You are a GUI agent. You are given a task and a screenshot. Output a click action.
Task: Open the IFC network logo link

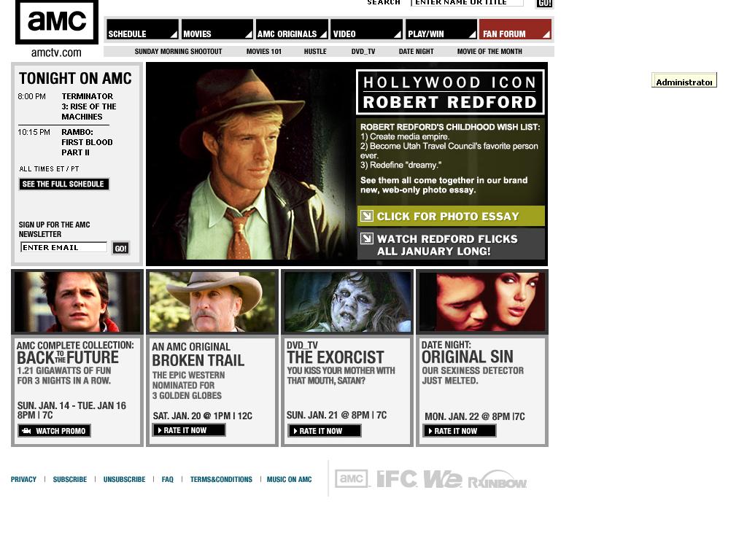pos(397,478)
